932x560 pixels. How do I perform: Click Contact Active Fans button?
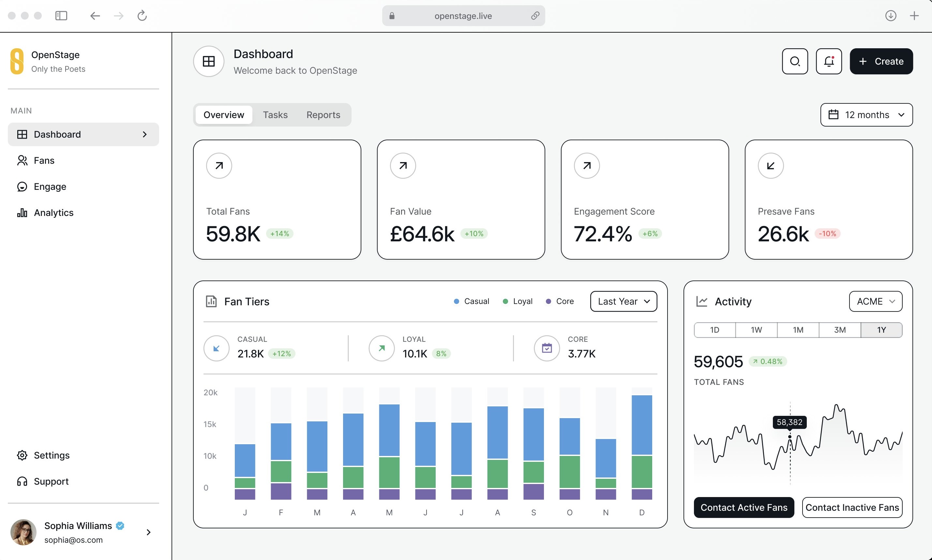tap(744, 507)
